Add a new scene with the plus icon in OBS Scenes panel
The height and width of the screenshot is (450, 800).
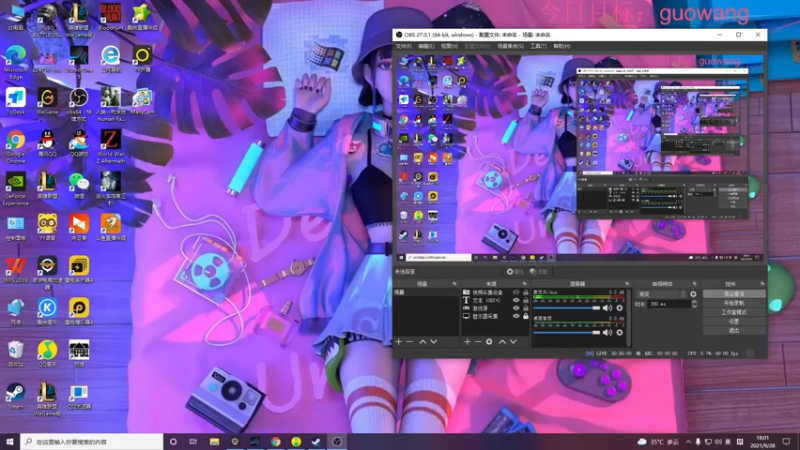coord(399,341)
